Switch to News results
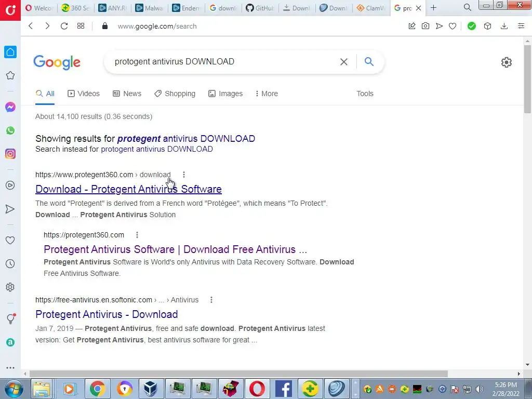 click(x=127, y=94)
